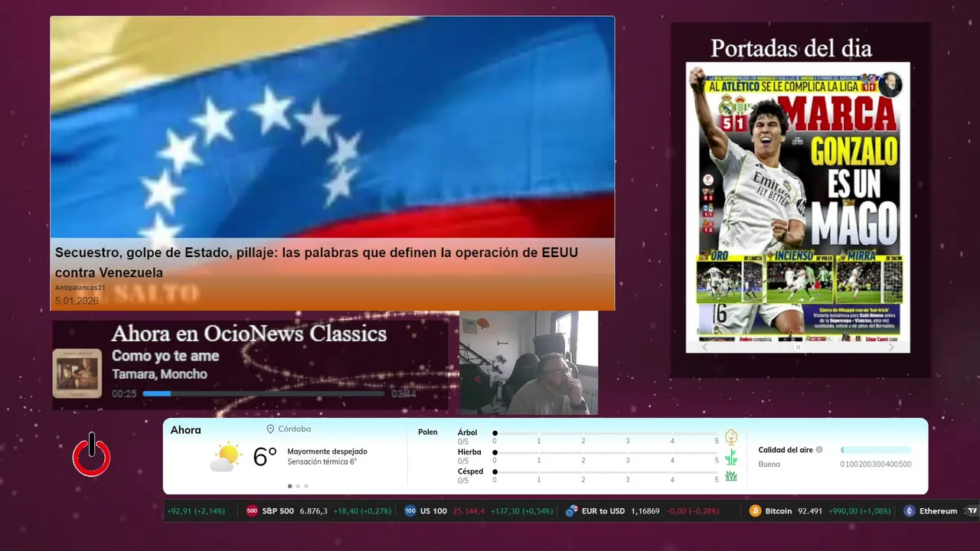Click the song playback progress bar
Viewport: 980px width, 551px height.
(x=263, y=393)
